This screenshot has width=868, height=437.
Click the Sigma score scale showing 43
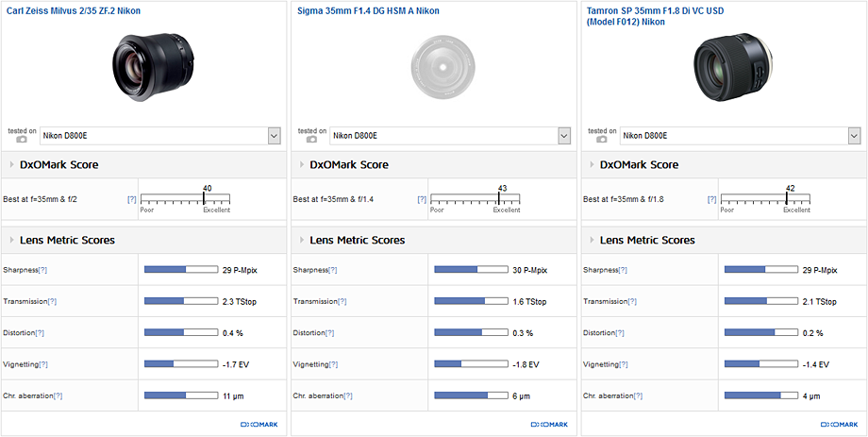pos(476,199)
